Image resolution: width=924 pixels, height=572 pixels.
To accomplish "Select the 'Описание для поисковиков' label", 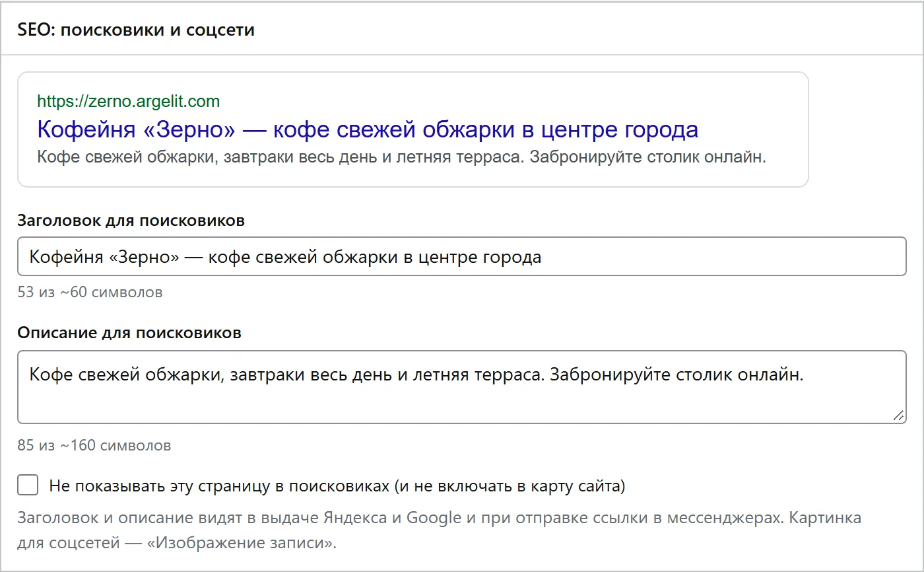I will 129,333.
